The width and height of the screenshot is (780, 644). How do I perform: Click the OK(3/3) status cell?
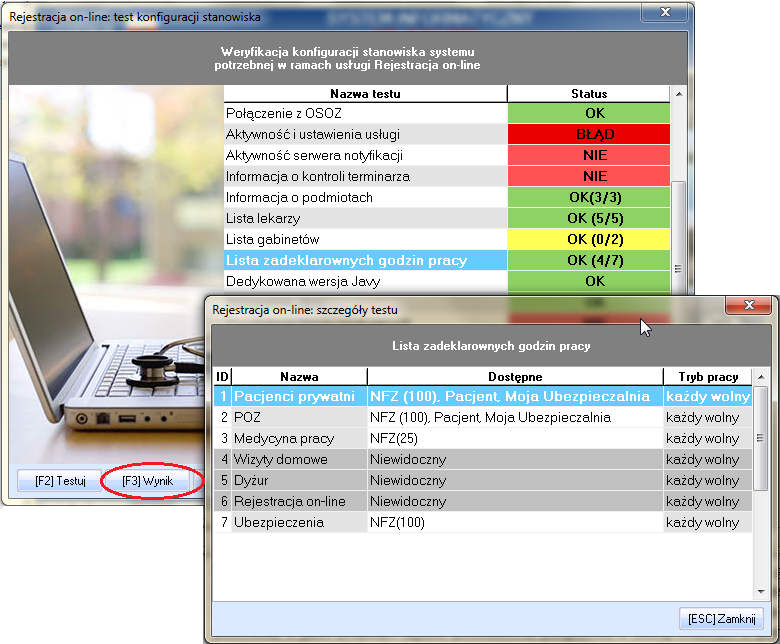pos(589,197)
